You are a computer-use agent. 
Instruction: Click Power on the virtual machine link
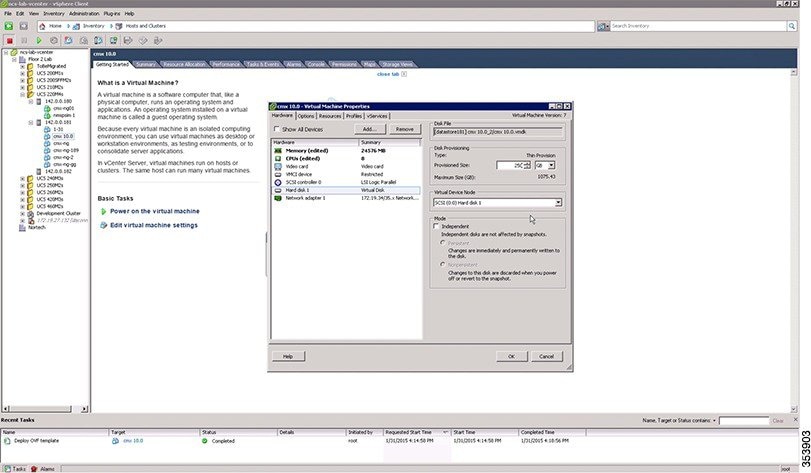tap(154, 211)
